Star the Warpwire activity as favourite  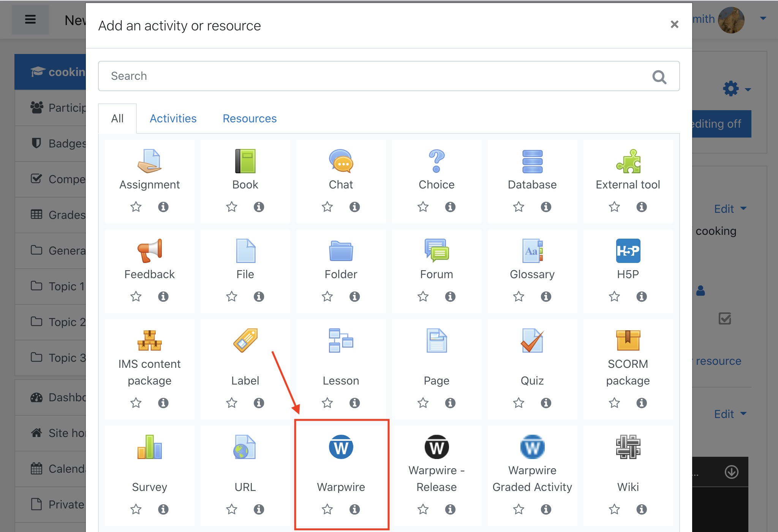[327, 509]
